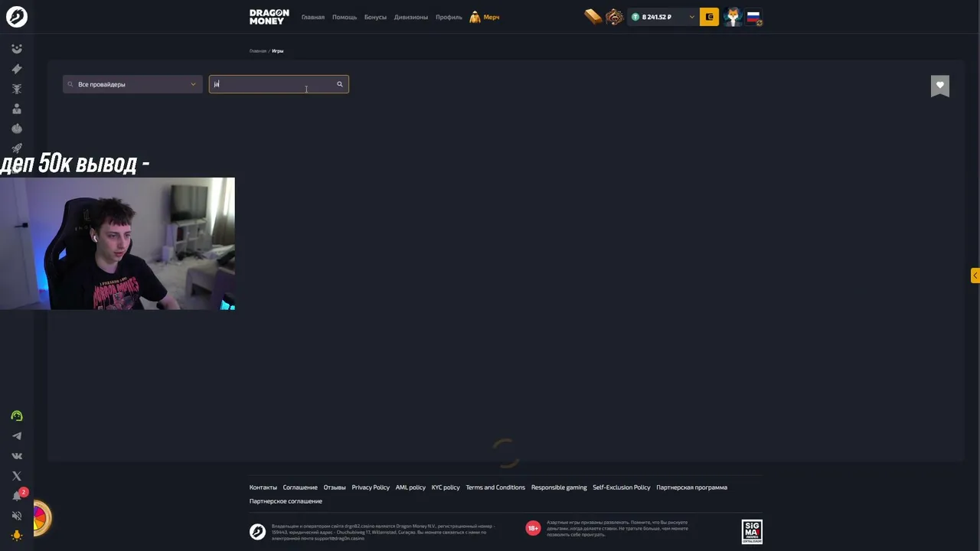980x551 pixels.
Task: Open the yellow wallet button
Action: (709, 17)
